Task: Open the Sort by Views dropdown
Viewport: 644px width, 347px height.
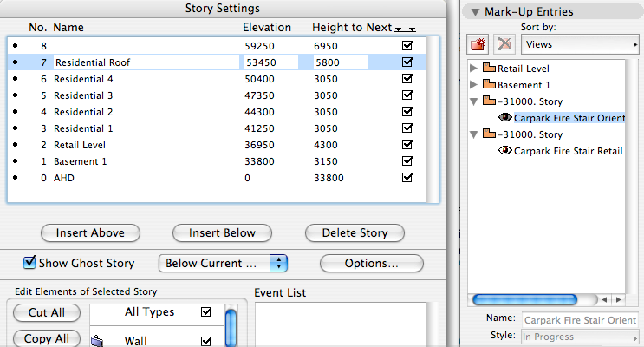Action: pyautogui.click(x=579, y=43)
